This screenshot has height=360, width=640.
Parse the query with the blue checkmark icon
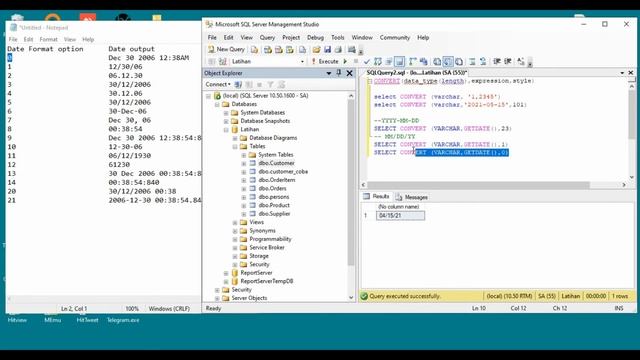coord(367,62)
